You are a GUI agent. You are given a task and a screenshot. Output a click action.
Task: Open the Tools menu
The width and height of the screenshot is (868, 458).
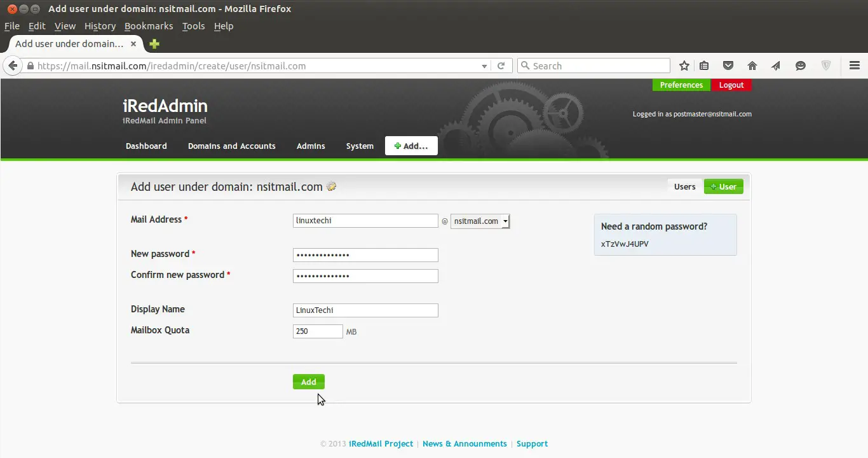[x=193, y=26]
